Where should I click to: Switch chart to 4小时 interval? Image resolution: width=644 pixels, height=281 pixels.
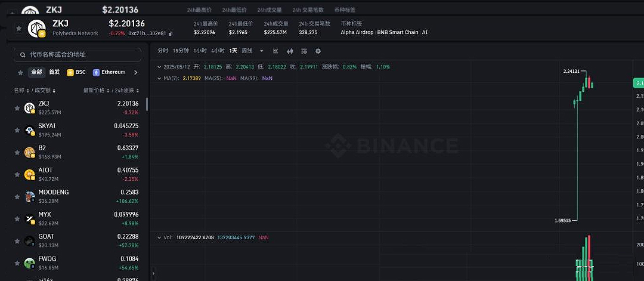click(218, 51)
